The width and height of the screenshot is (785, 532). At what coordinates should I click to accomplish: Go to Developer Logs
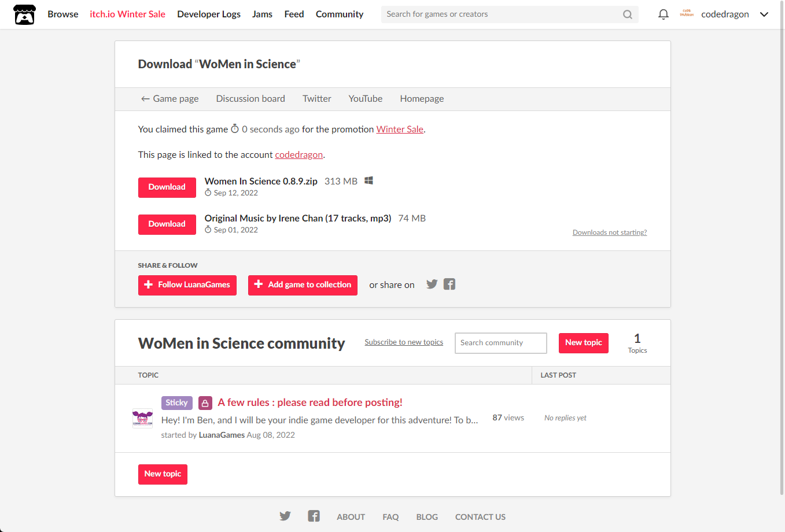click(x=209, y=14)
